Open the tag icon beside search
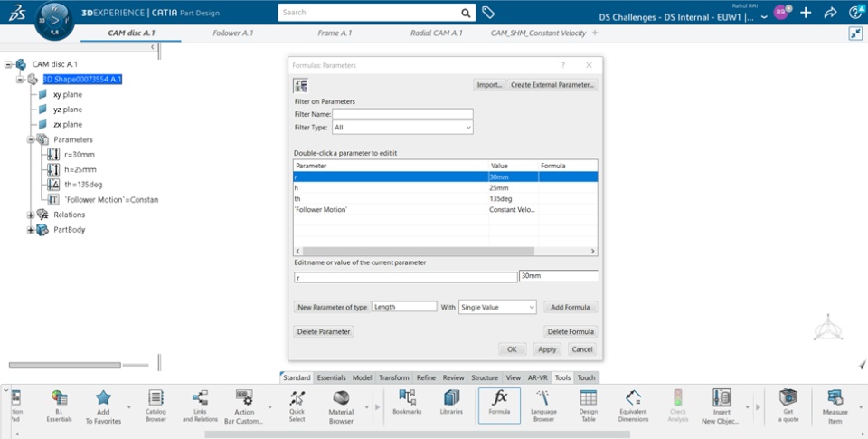The image size is (868, 439). click(x=487, y=12)
